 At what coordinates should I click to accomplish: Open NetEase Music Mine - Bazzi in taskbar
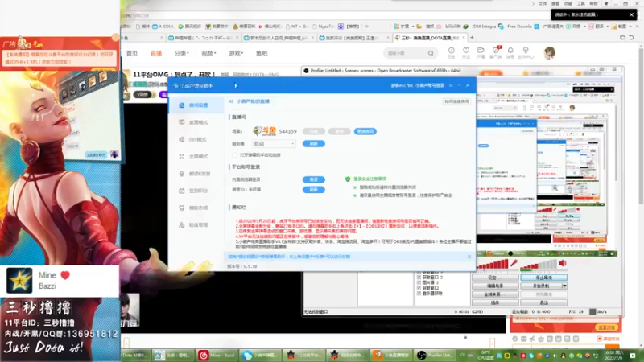(217, 355)
